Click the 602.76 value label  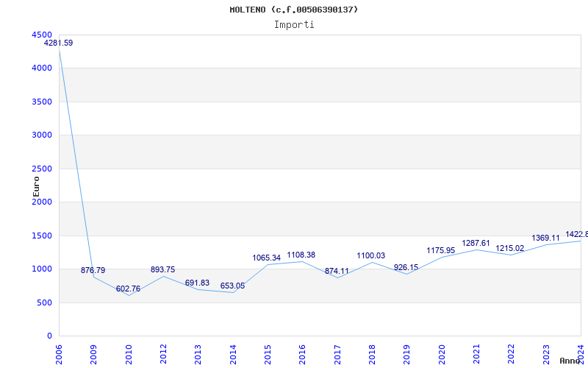[128, 289]
